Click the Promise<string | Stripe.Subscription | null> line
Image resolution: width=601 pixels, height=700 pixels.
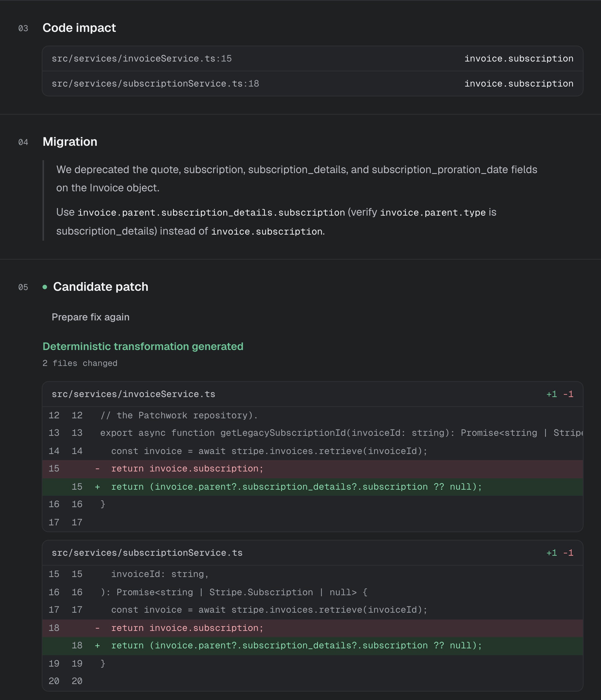pyautogui.click(x=312, y=592)
